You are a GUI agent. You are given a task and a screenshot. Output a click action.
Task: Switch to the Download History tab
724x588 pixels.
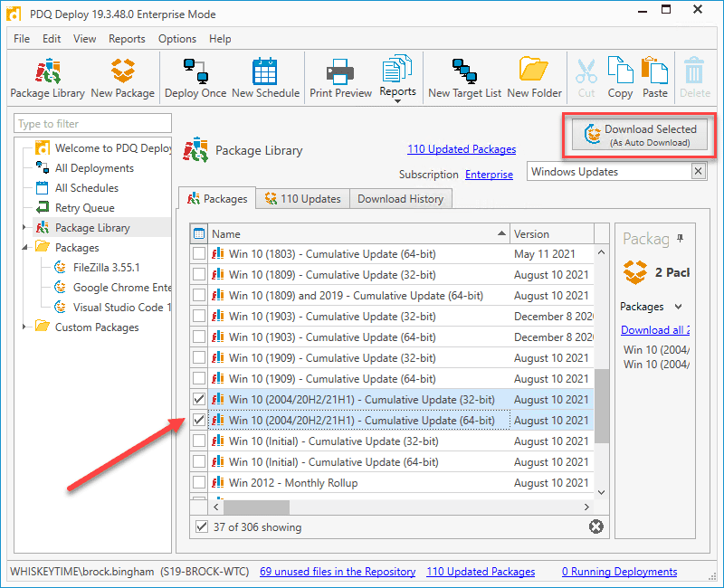400,199
